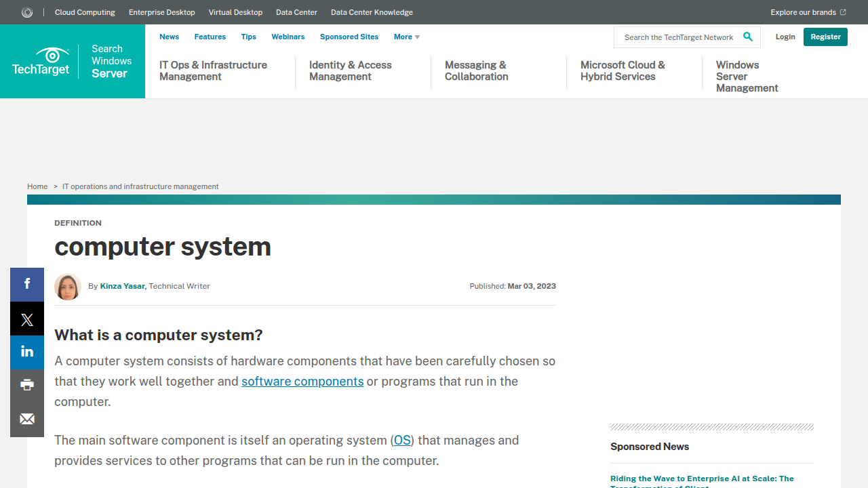Image resolution: width=868 pixels, height=488 pixels.
Task: Open Enterprise Desktop site link
Action: coord(161,12)
